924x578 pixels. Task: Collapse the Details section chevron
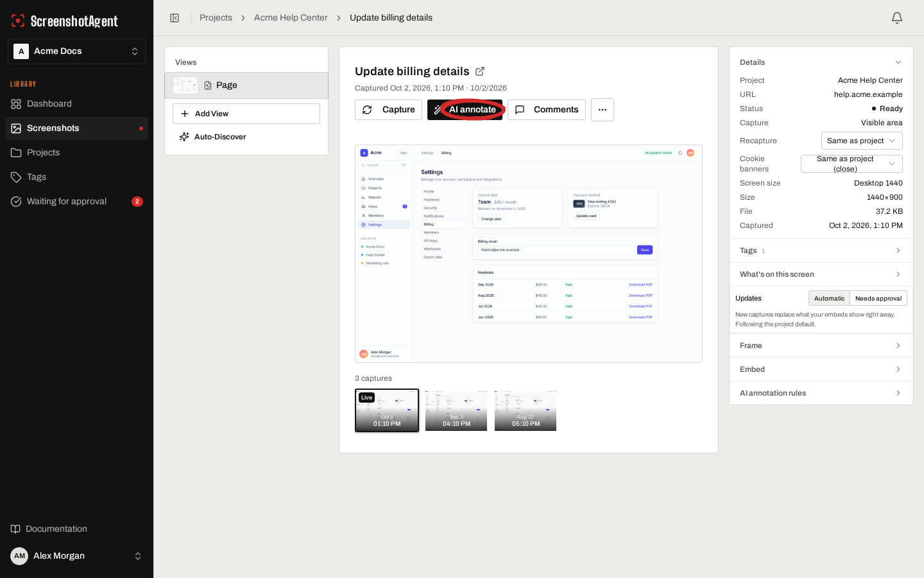click(x=898, y=62)
